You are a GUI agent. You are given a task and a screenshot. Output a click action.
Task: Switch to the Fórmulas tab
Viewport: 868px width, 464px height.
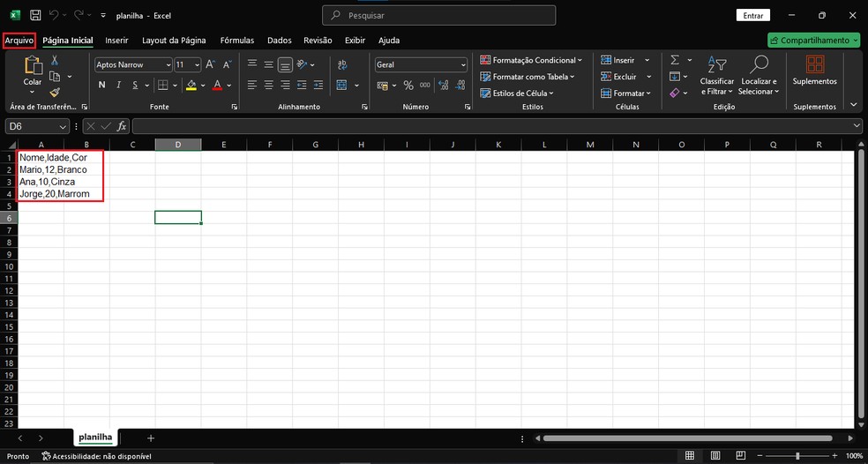[x=237, y=41]
